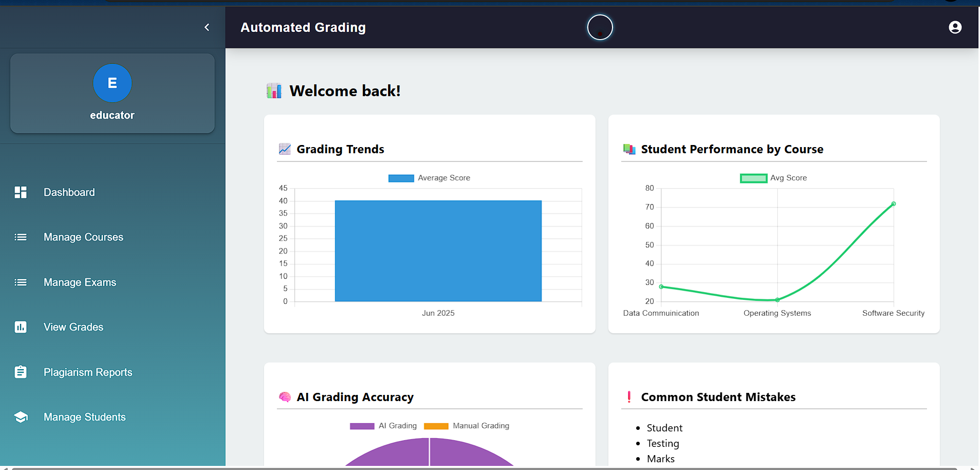The image size is (980, 470).
Task: Click the Grading Trends card heading
Action: tap(340, 149)
